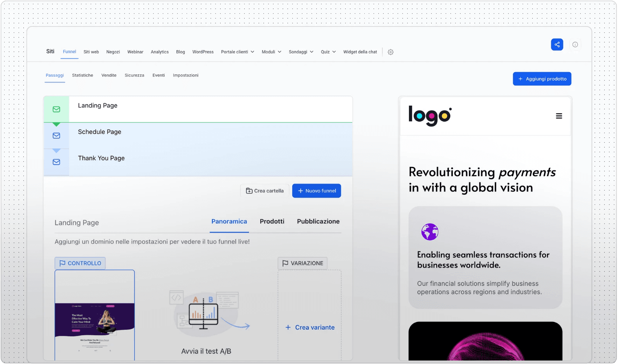Image resolution: width=618 pixels, height=364 pixels.
Task: Click the purple globe icon in preview
Action: pyautogui.click(x=430, y=232)
